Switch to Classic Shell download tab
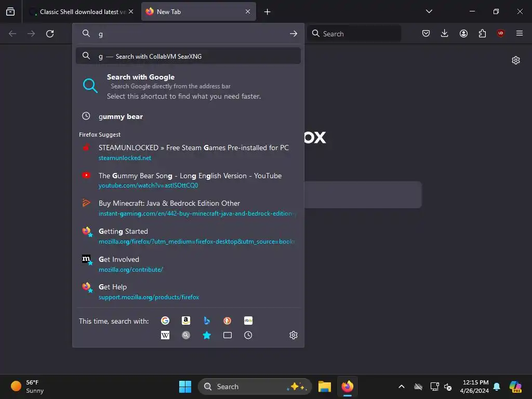This screenshot has width=532, height=399. (x=81, y=11)
